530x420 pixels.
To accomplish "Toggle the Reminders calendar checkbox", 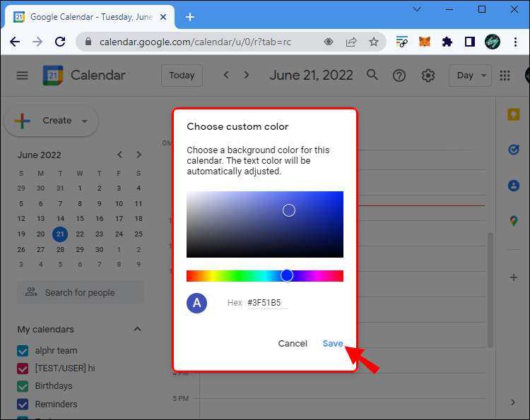I will pos(23,404).
